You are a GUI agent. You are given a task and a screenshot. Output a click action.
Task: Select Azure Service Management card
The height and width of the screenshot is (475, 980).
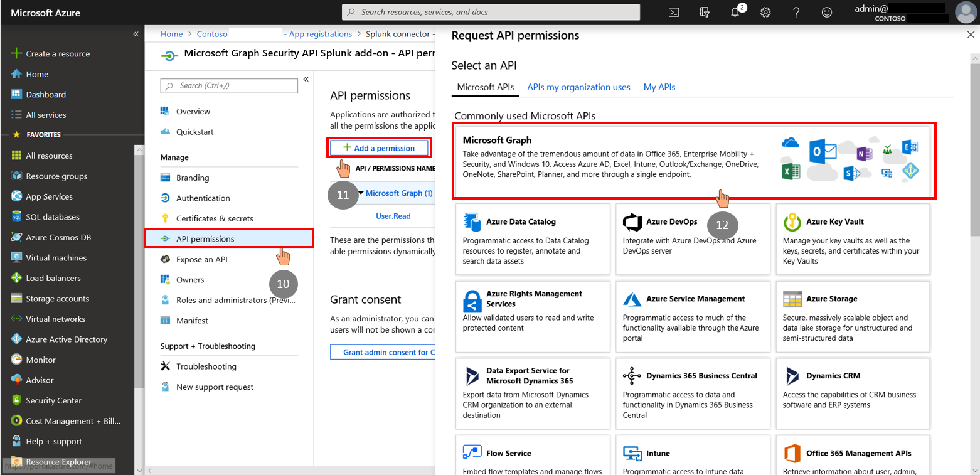(x=693, y=316)
